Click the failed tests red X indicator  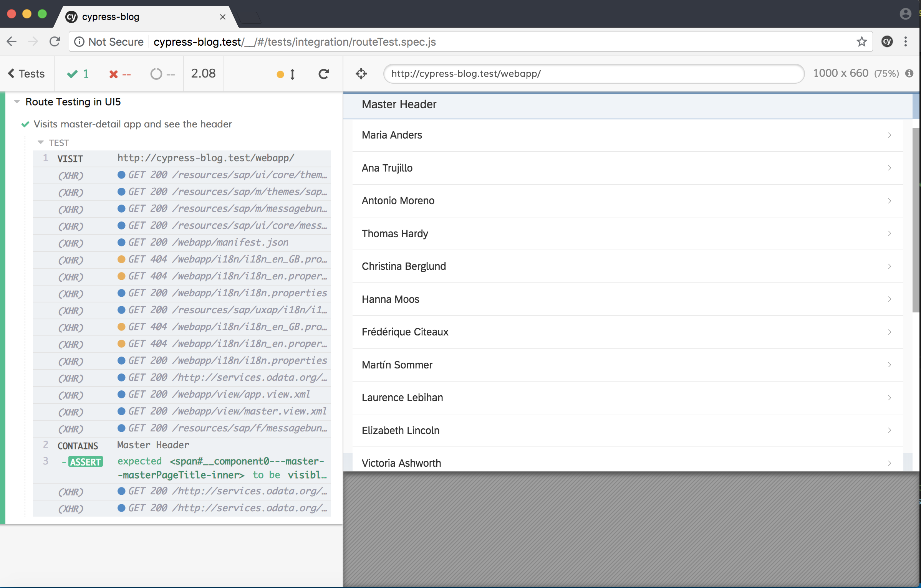click(x=119, y=74)
